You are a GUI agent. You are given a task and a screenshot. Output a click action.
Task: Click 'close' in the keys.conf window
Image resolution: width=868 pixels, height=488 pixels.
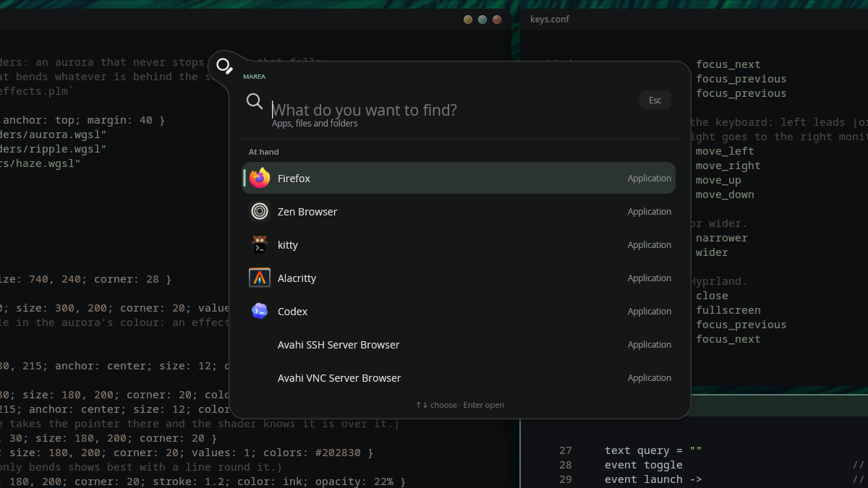click(712, 296)
